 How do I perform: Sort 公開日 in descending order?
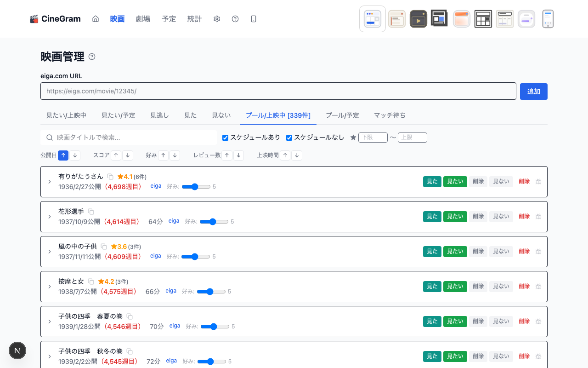coord(75,155)
